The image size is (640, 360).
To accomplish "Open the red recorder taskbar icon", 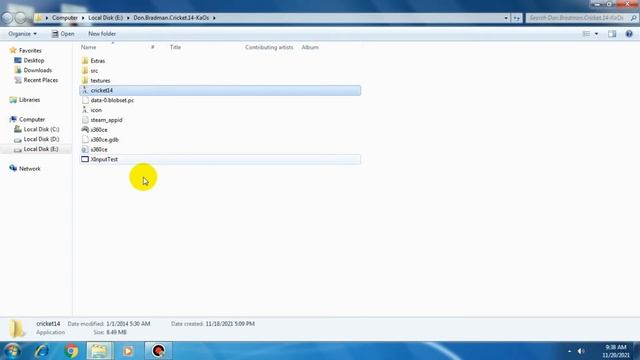I will [158, 351].
